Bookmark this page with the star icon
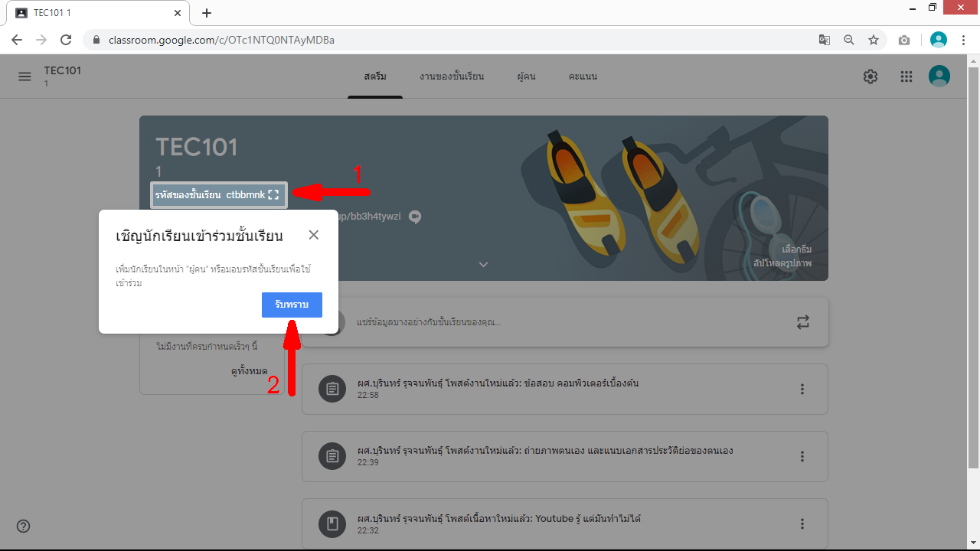The image size is (980, 551). tap(874, 40)
